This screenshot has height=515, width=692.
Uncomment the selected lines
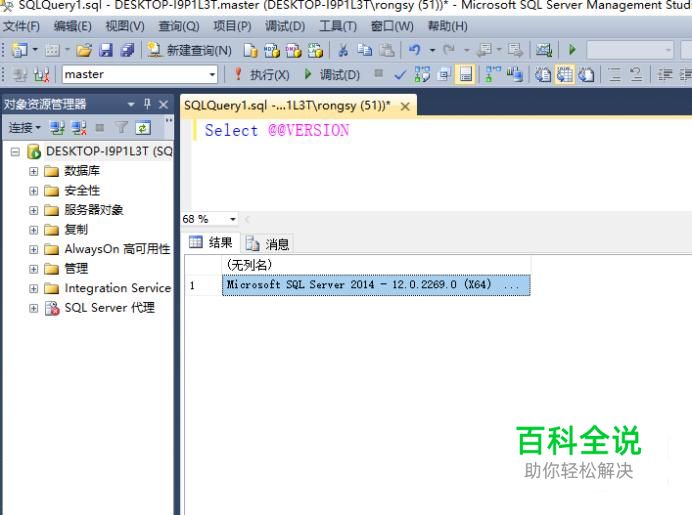(636, 75)
